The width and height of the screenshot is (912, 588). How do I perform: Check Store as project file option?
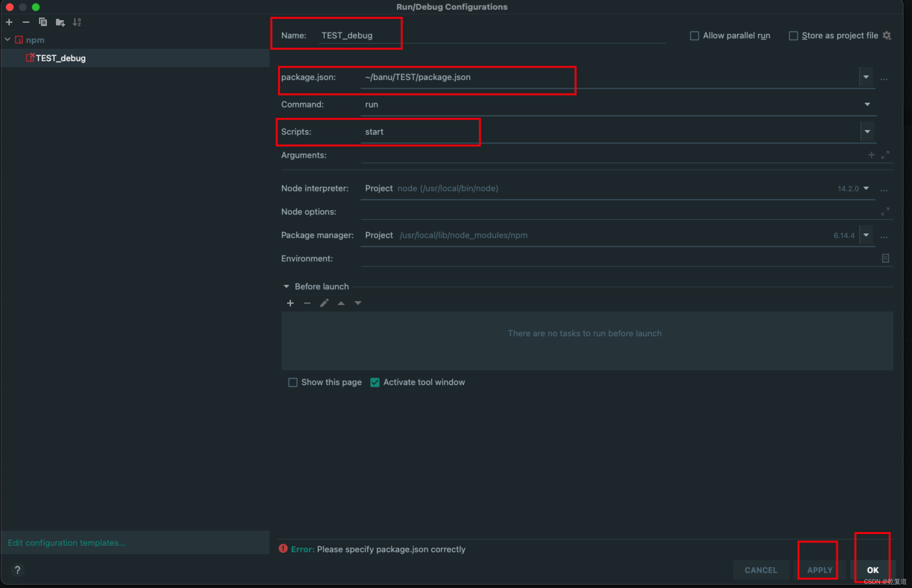click(x=793, y=35)
